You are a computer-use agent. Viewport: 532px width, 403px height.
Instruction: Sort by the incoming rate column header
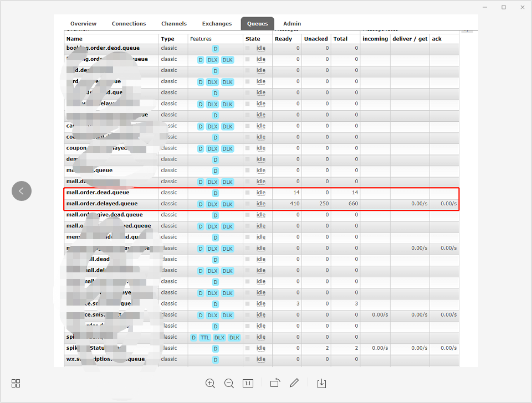[x=375, y=39]
